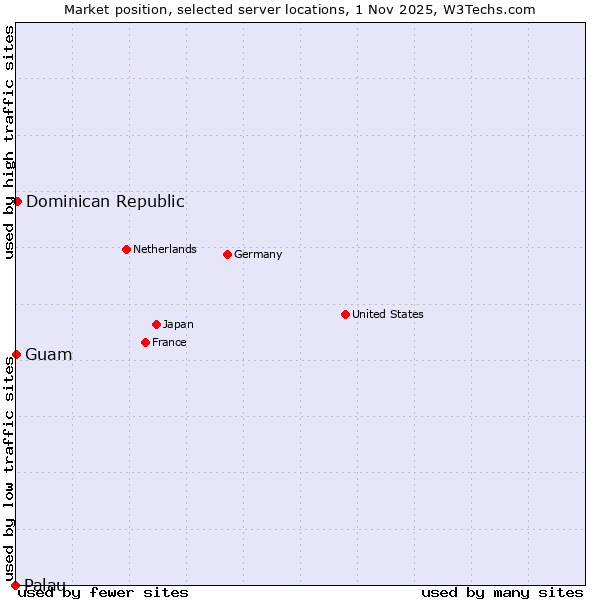Click the Guam text label

click(x=48, y=354)
